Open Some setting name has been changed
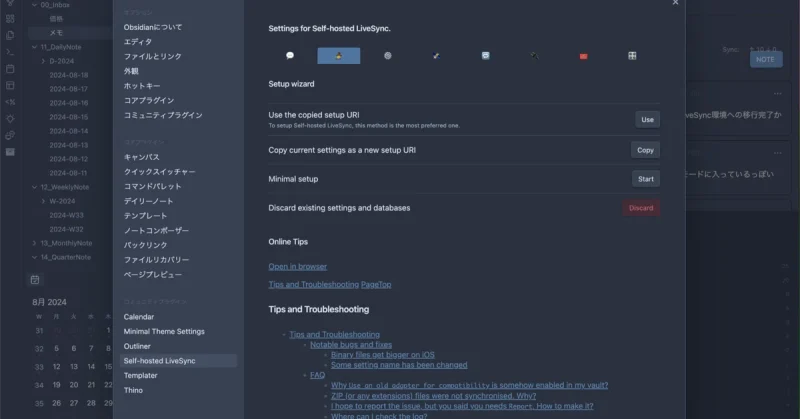The width and height of the screenshot is (800, 419). pos(399,365)
